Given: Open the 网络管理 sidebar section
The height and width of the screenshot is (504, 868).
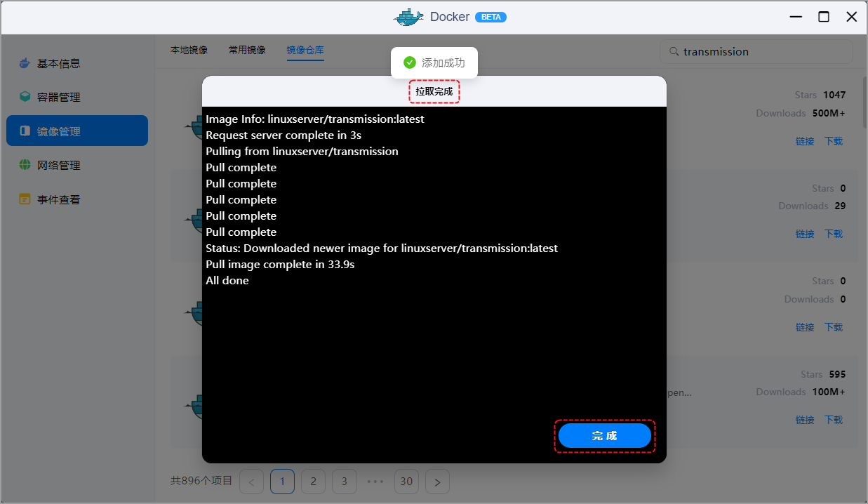Looking at the screenshot, I should click(59, 164).
